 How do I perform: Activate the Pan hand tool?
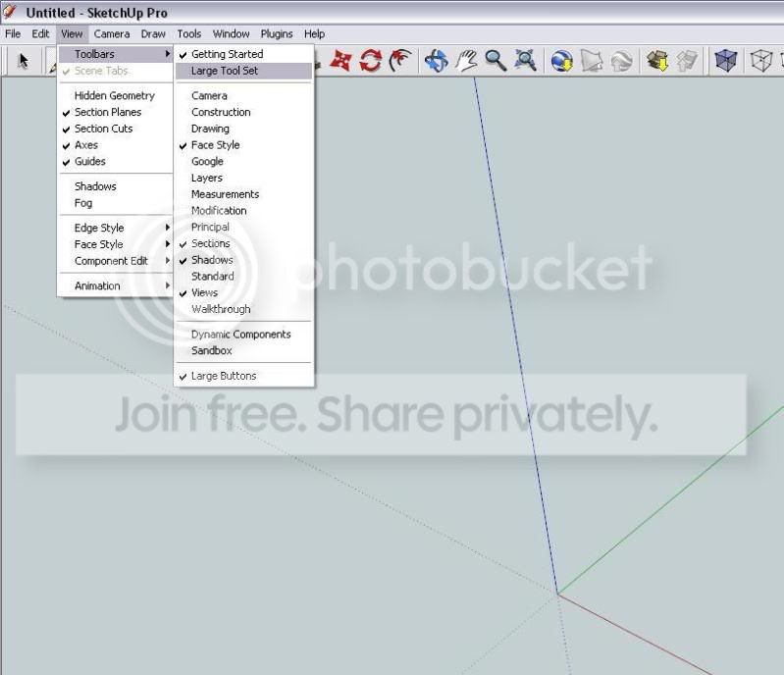[466, 61]
